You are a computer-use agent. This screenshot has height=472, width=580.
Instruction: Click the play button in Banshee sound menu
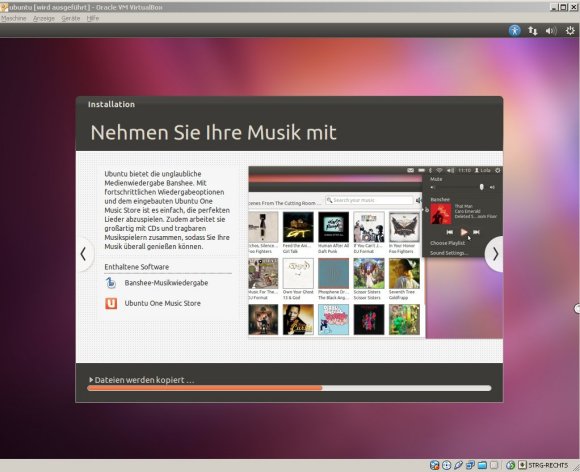point(463,232)
